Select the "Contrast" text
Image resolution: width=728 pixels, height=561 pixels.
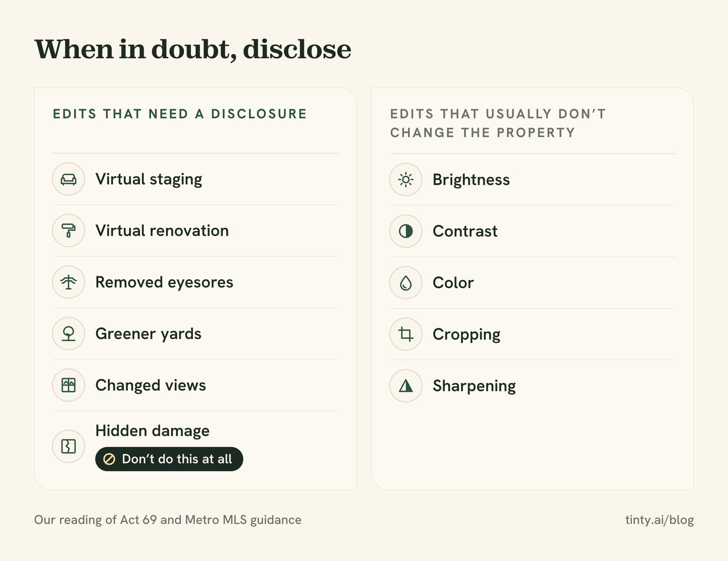(465, 231)
